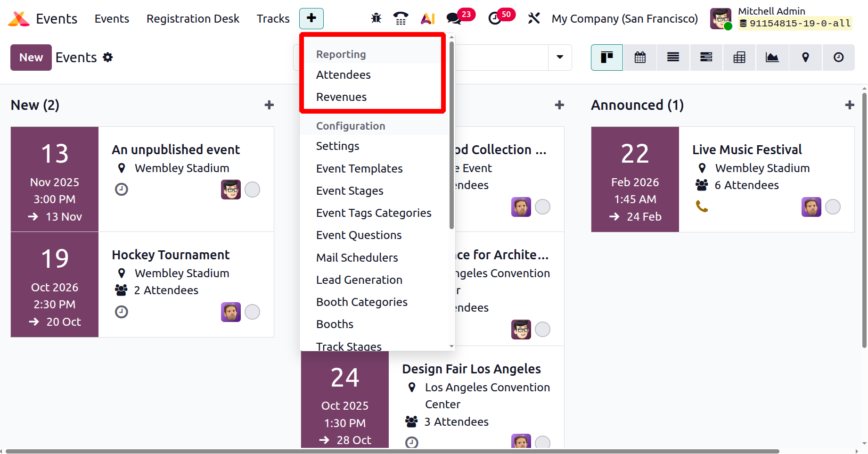Select Attendees under Reporting
868x454 pixels.
point(343,75)
